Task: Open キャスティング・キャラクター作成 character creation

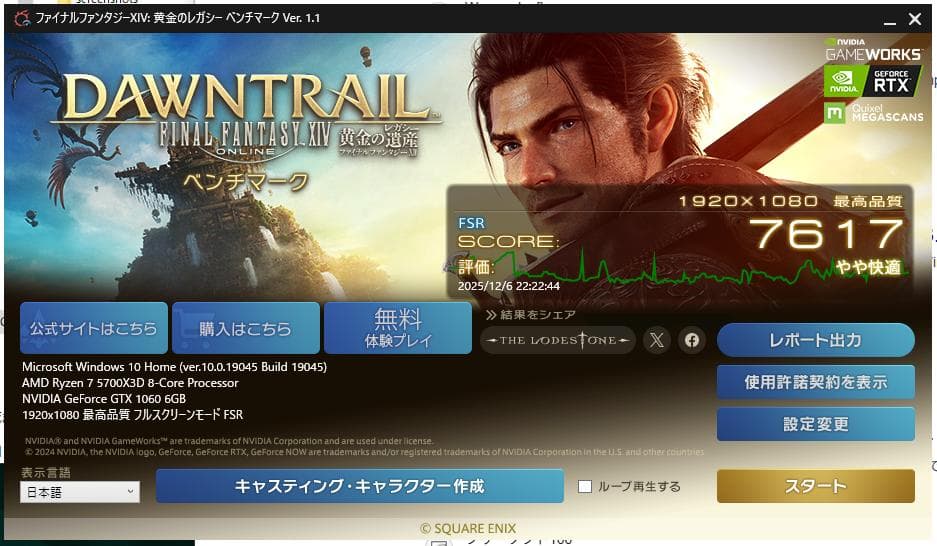Action: 360,486
